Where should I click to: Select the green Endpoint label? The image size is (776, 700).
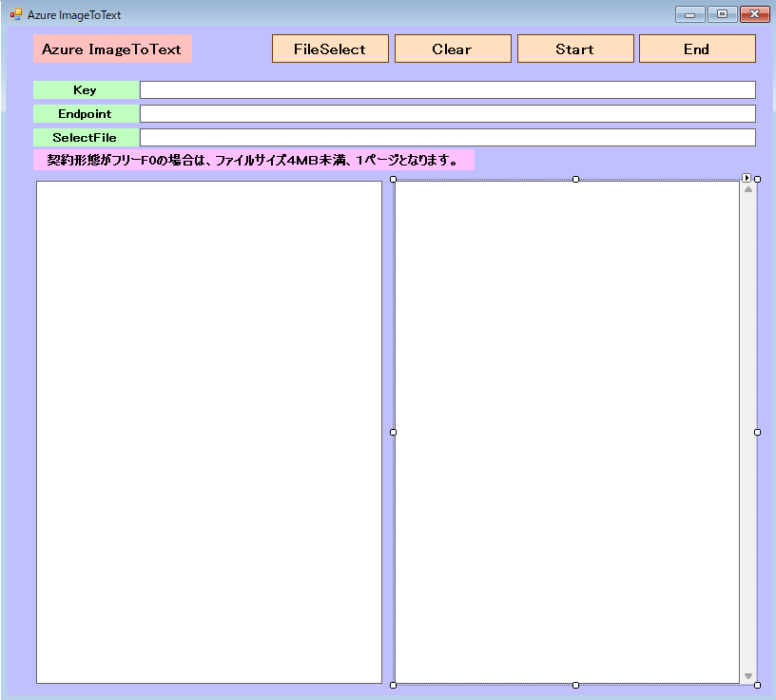coord(85,114)
